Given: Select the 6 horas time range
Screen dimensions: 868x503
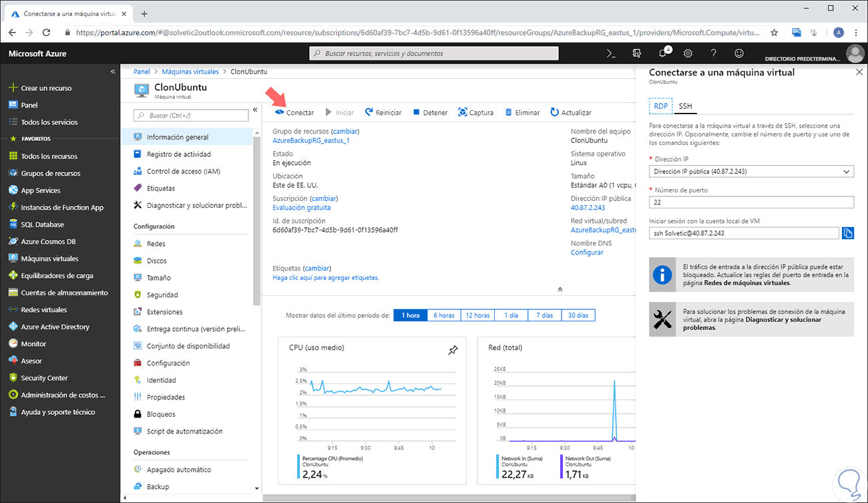Looking at the screenshot, I should 444,315.
